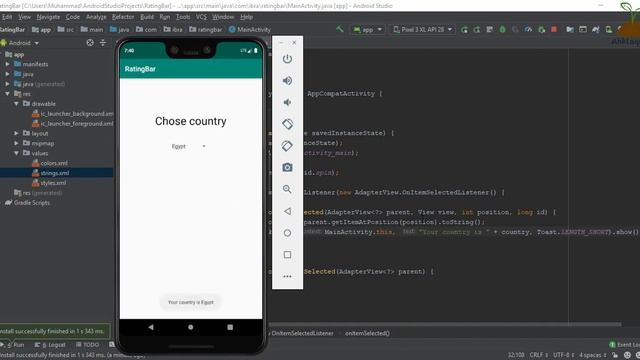Expand the java folder arrow
640x360 pixels.
[8, 74]
